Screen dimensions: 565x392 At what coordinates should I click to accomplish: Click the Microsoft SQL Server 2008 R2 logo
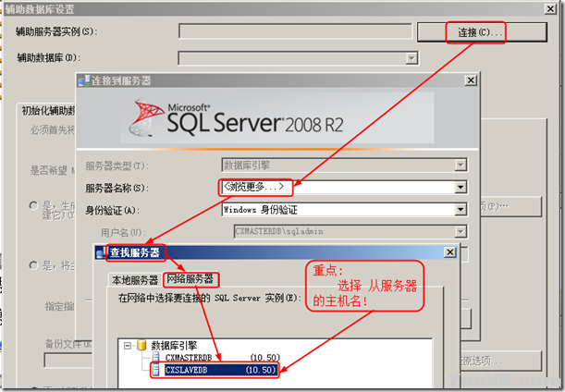tap(236, 118)
